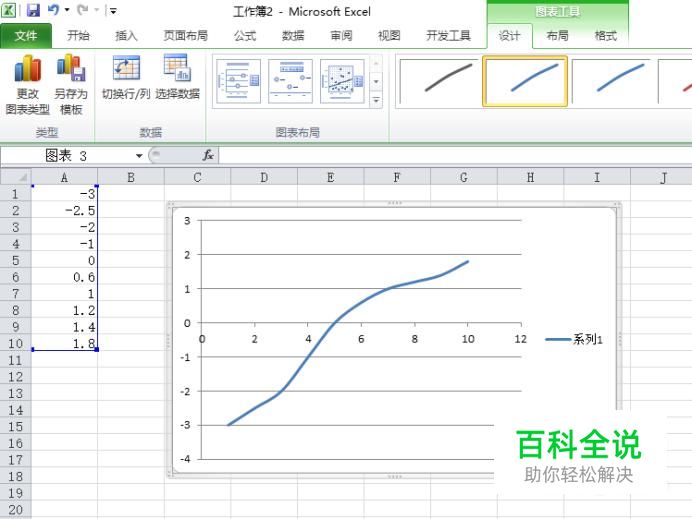Apply the second chart layout thumbnail
The image size is (692, 519).
point(290,81)
